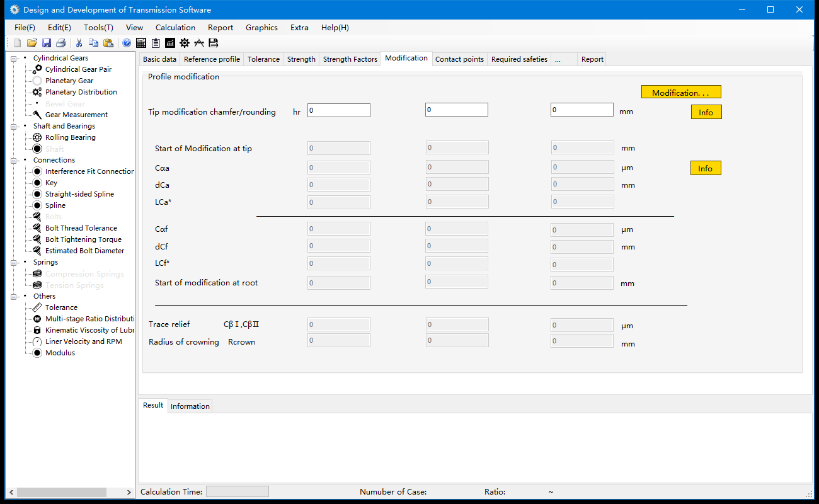The width and height of the screenshot is (819, 504).
Task: Click the Planetary Distribution gears icon
Action: [x=37, y=92]
